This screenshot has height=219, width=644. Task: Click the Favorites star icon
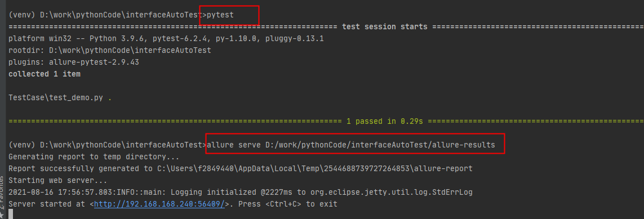click(2, 215)
